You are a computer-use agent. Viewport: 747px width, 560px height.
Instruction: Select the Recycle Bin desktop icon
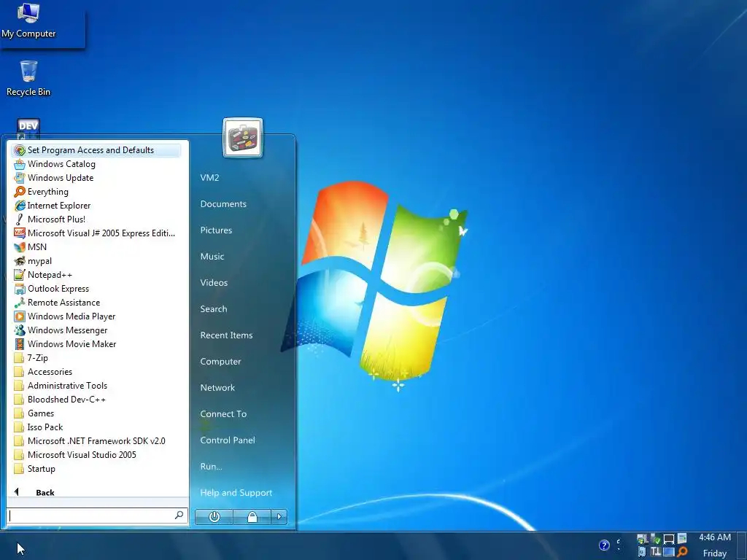28,79
